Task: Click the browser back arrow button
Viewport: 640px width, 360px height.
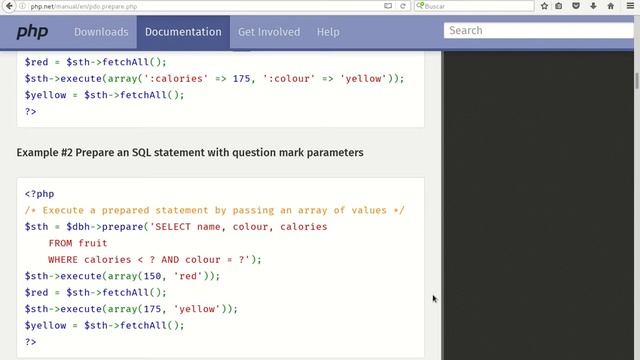Action: [9, 6]
